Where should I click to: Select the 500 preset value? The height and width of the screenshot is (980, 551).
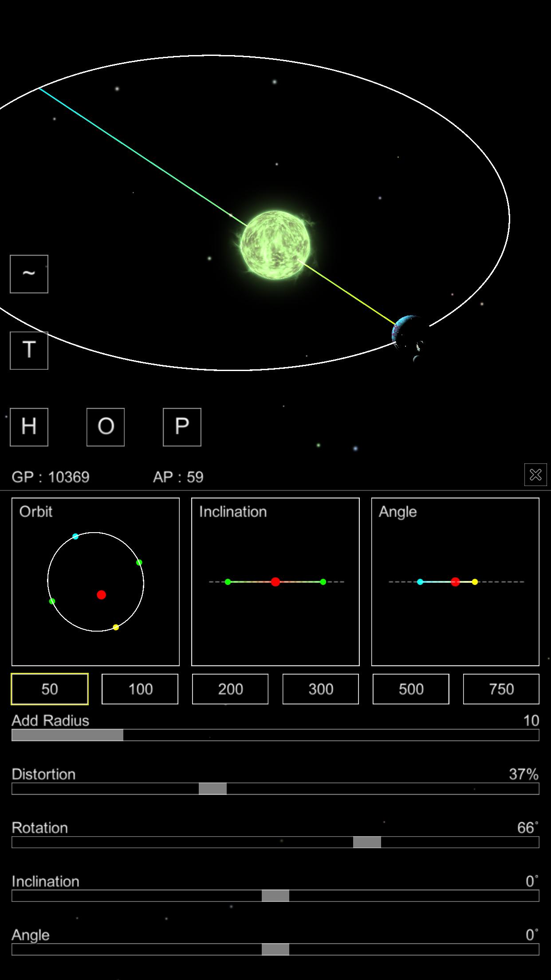(411, 689)
